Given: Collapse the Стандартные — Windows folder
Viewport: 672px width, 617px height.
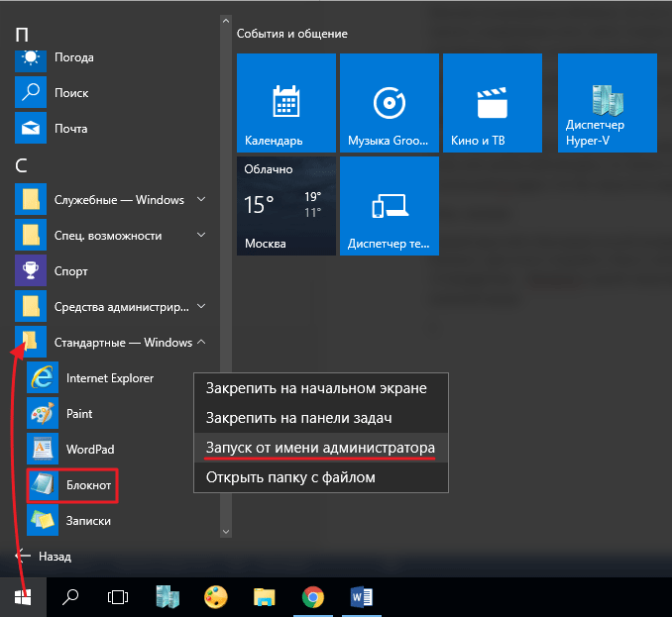Looking at the screenshot, I should (112, 342).
